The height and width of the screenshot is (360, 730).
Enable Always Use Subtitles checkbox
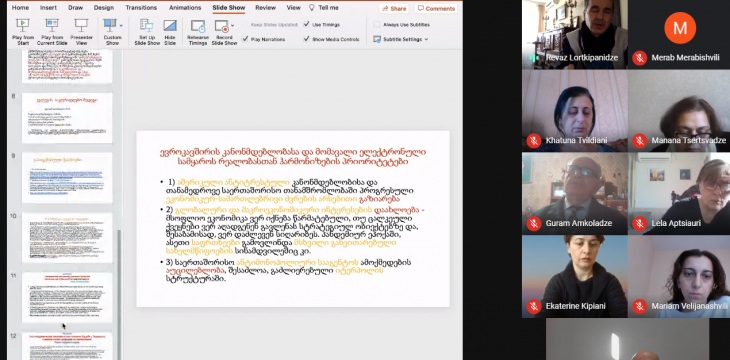click(x=377, y=25)
